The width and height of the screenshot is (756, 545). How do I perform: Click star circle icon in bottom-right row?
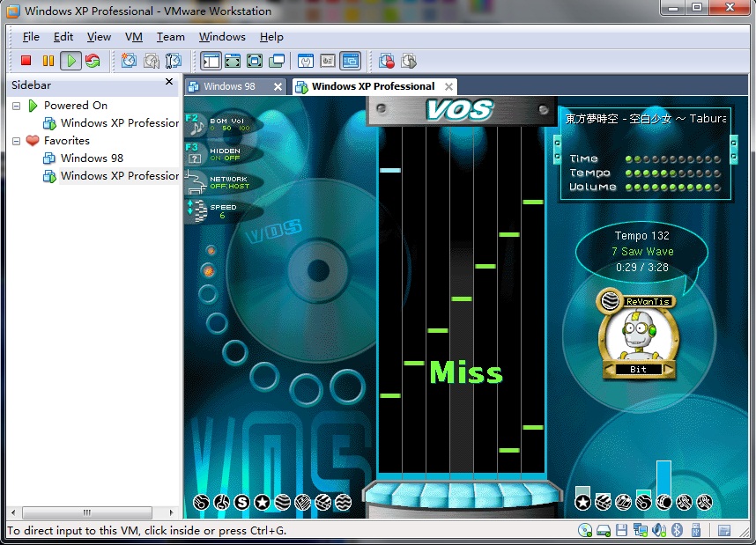[x=583, y=503]
